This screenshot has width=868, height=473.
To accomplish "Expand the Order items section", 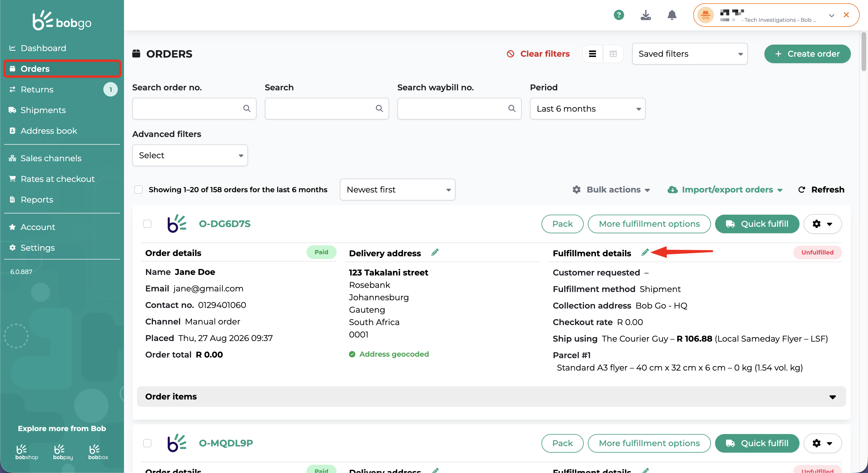I will [491, 397].
